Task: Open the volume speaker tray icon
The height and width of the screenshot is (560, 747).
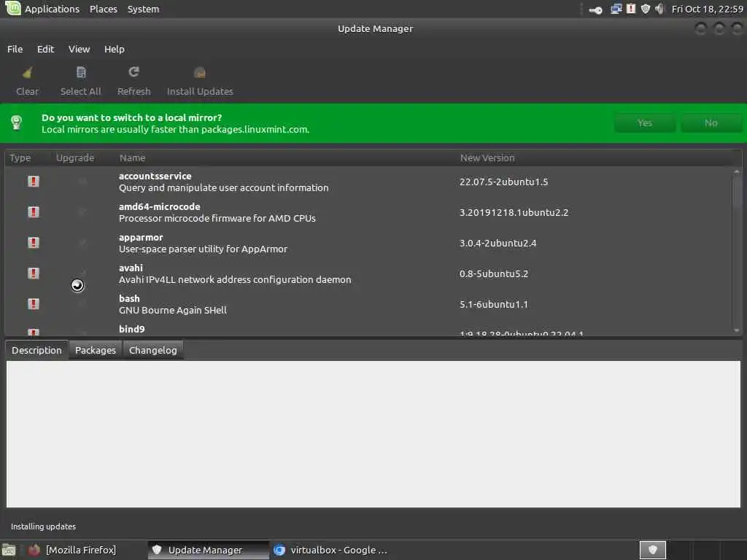Action: tap(659, 9)
